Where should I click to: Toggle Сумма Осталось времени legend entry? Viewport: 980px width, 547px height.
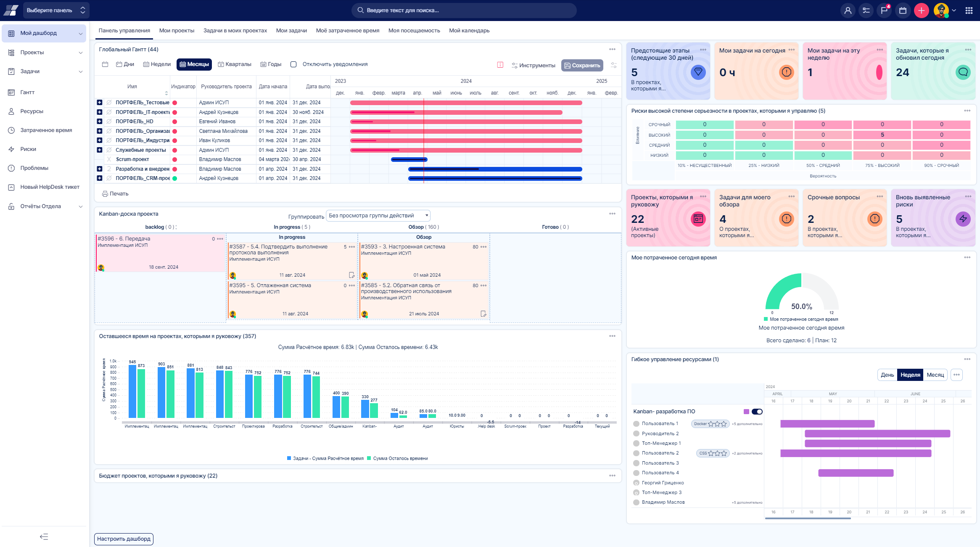point(397,458)
